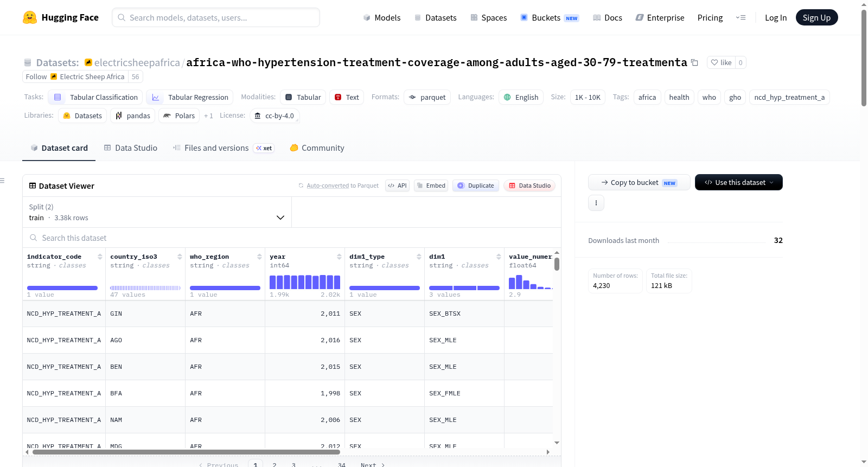
Task: Open the Use this dataset dropdown
Action: pyautogui.click(x=738, y=182)
